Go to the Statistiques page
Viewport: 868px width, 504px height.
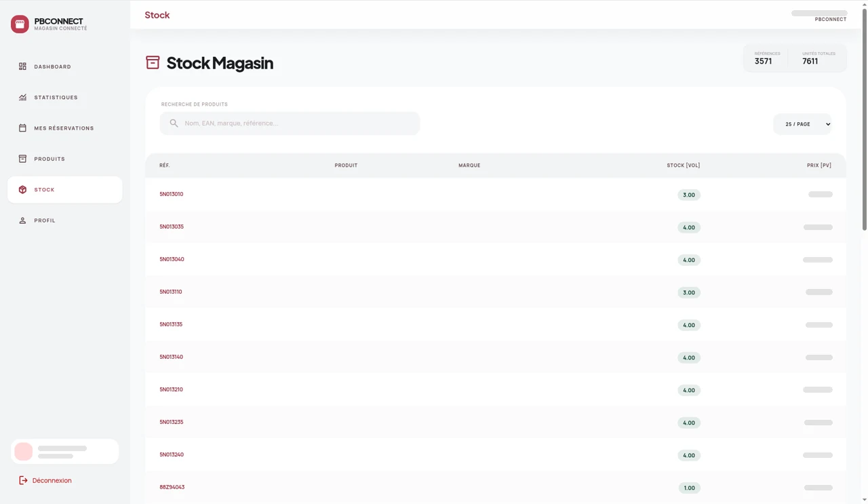coord(65,97)
